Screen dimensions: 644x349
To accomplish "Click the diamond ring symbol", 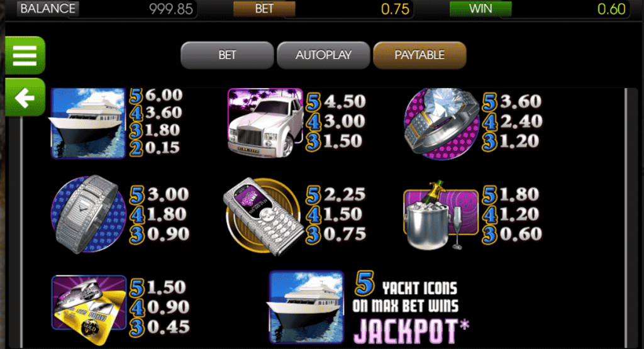I will tap(441, 123).
